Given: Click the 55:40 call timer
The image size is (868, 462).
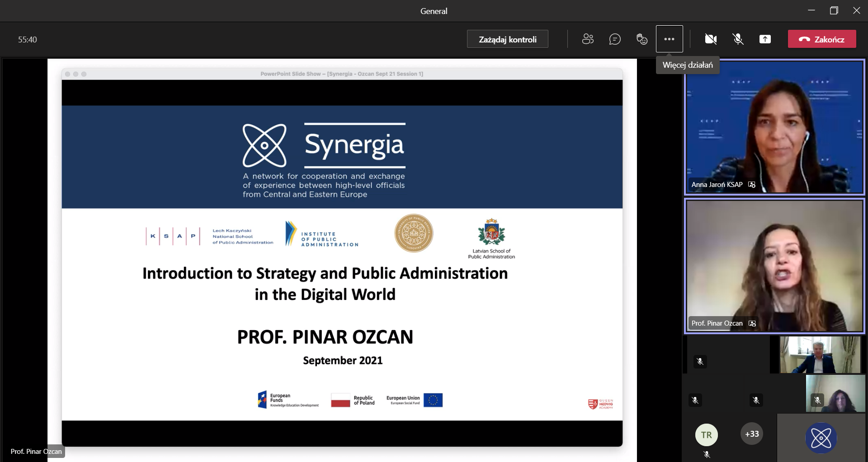Looking at the screenshot, I should click(x=28, y=40).
